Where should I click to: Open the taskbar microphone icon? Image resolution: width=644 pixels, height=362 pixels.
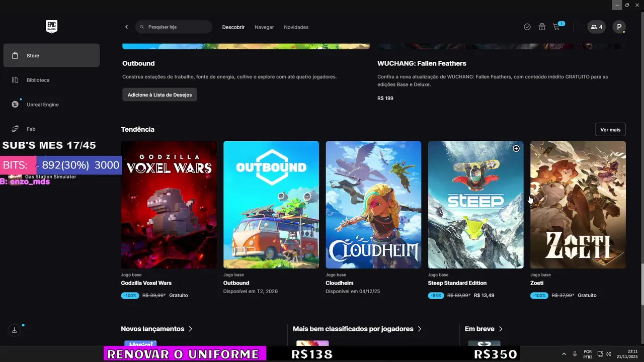point(575,354)
